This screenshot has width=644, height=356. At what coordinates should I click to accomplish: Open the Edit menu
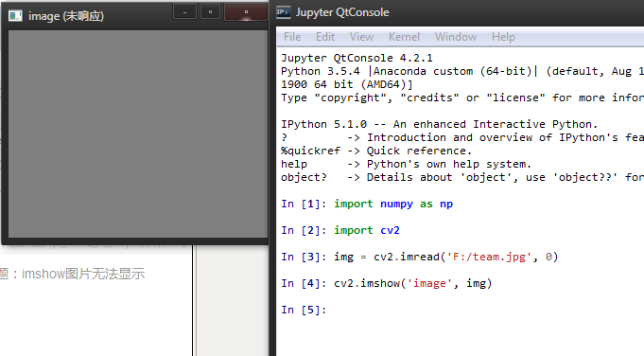pyautogui.click(x=325, y=37)
